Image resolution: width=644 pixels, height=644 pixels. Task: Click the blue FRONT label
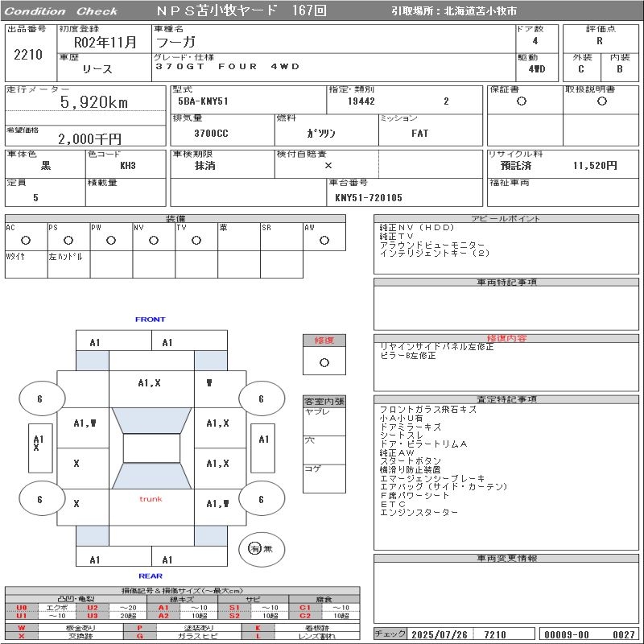click(x=151, y=319)
